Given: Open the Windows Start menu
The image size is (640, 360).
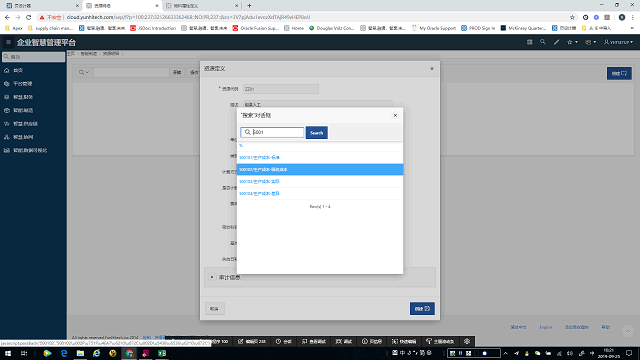Looking at the screenshot, I should coord(8,353).
